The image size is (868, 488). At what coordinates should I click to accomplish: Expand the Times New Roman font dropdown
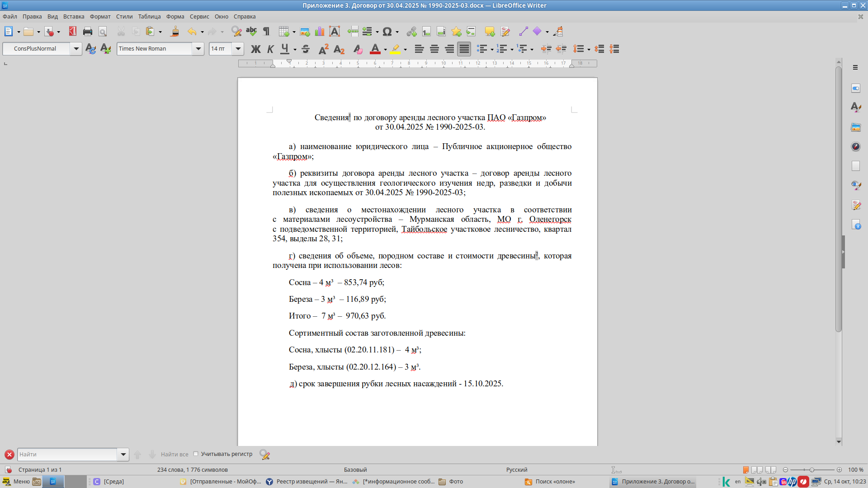[198, 49]
